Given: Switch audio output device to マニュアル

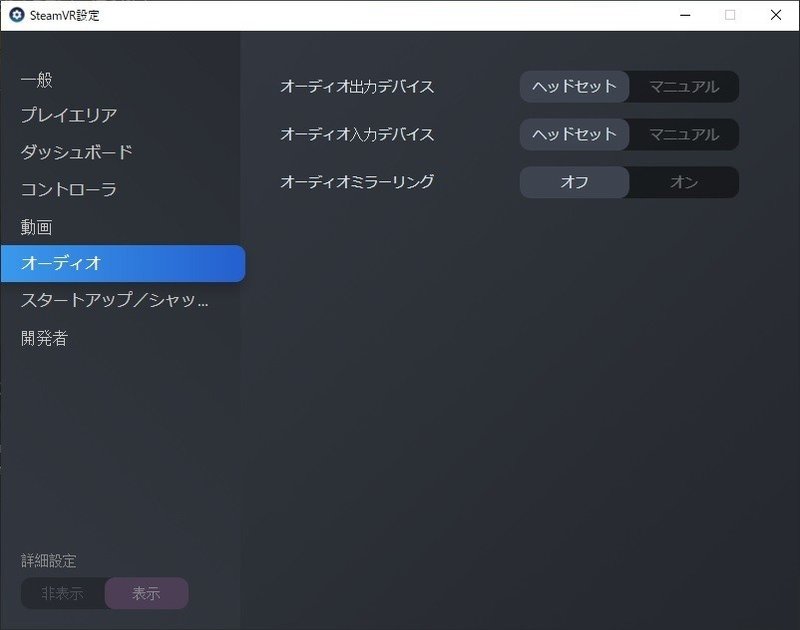Looking at the screenshot, I should pos(684,87).
